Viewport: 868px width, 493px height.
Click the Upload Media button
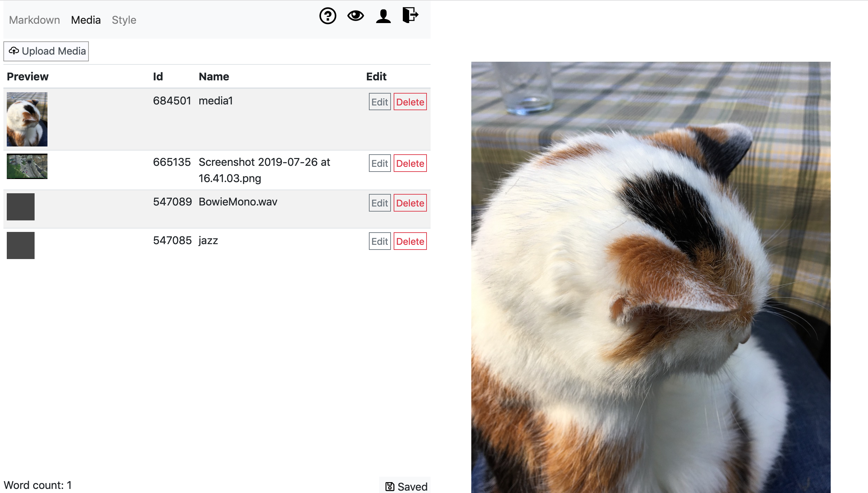point(46,51)
